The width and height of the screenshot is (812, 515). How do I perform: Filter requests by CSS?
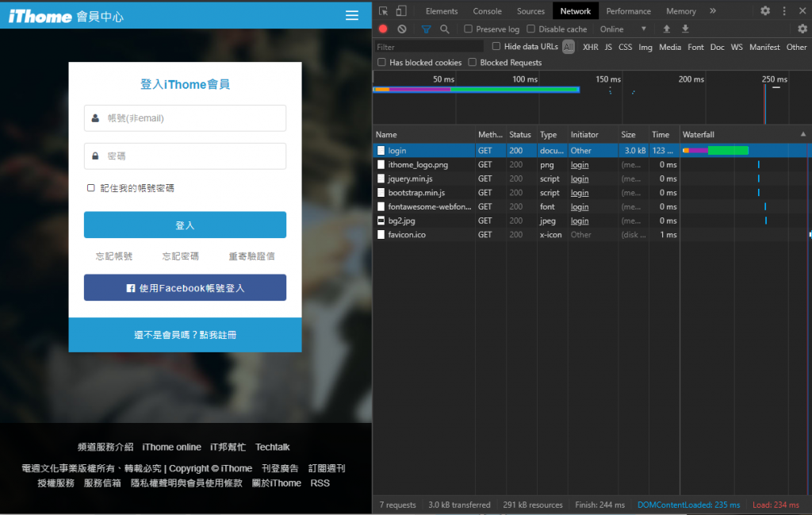pos(625,47)
